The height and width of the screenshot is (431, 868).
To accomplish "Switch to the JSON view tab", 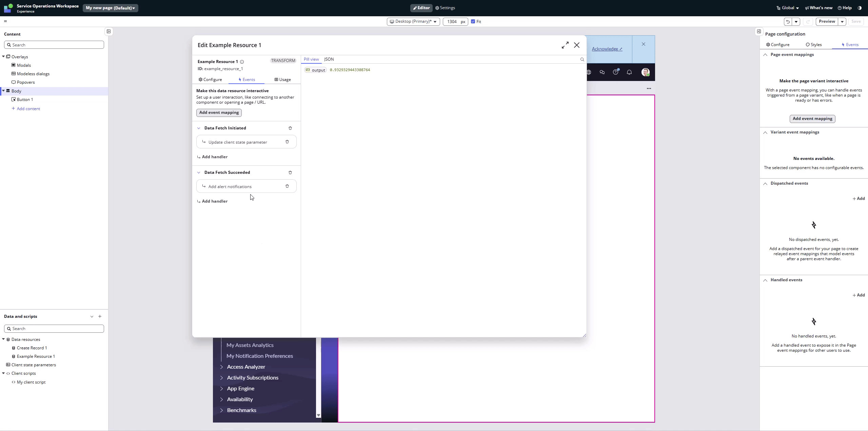I will click(x=329, y=59).
